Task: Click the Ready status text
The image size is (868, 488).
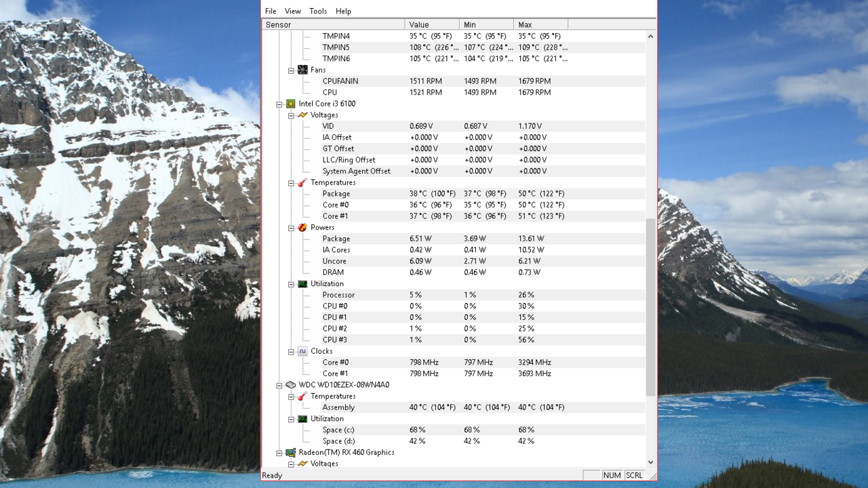Action: (x=272, y=475)
